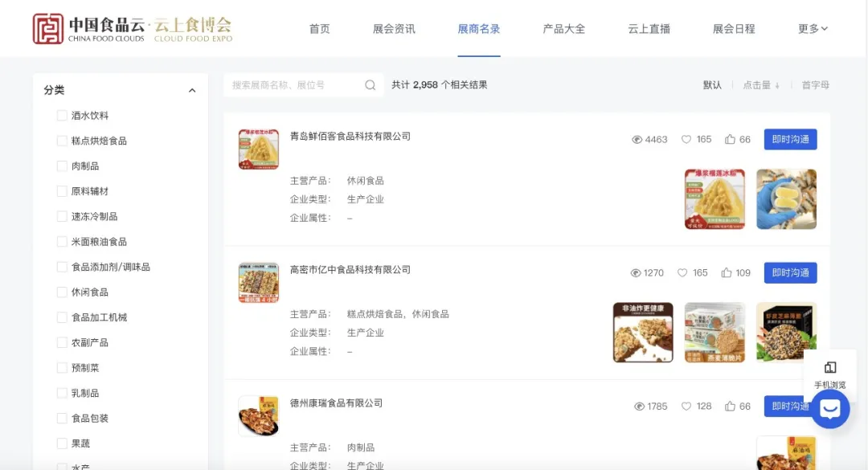The height and width of the screenshot is (470, 868).
Task: Tick the 休闲食品 category checkbox
Action: click(x=62, y=292)
